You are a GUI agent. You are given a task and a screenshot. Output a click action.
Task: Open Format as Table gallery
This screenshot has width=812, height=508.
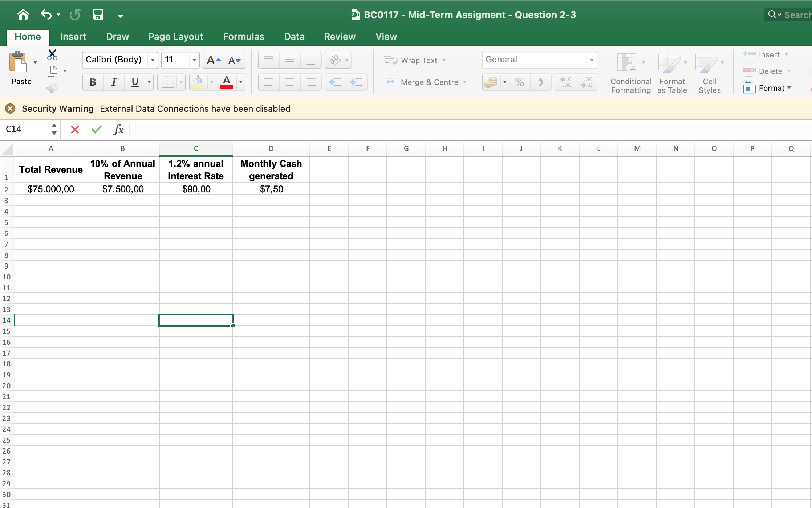point(672,73)
